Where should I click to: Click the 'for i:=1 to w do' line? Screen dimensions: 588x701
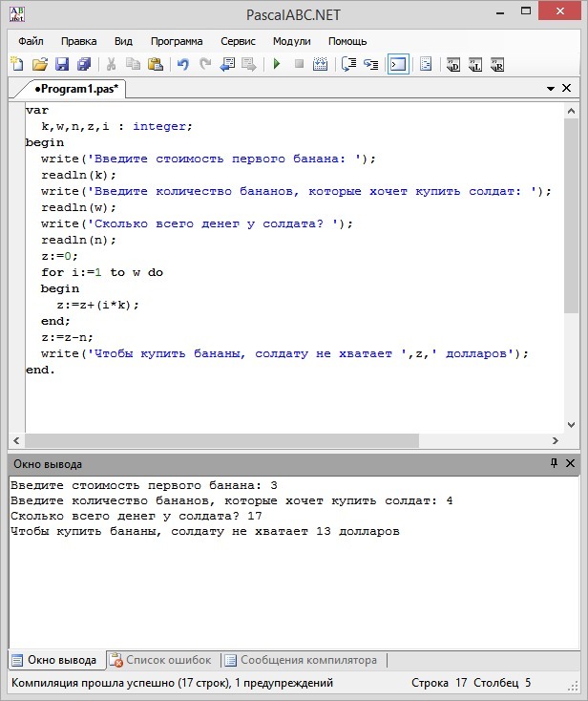point(102,272)
